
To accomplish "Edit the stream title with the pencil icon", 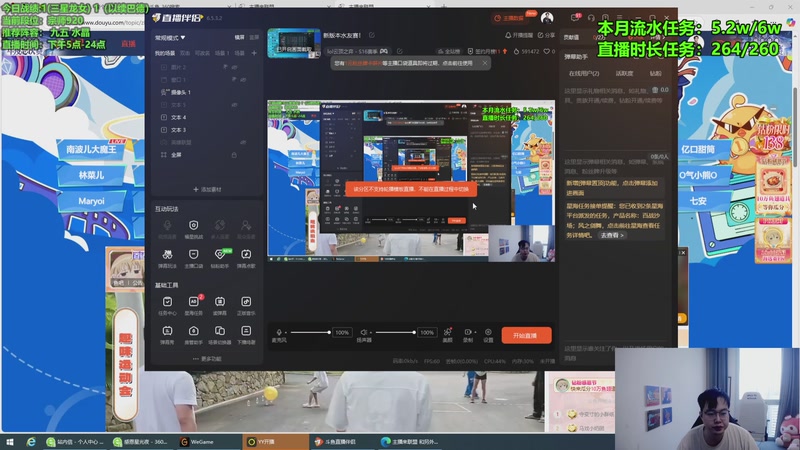I will 372,35.
